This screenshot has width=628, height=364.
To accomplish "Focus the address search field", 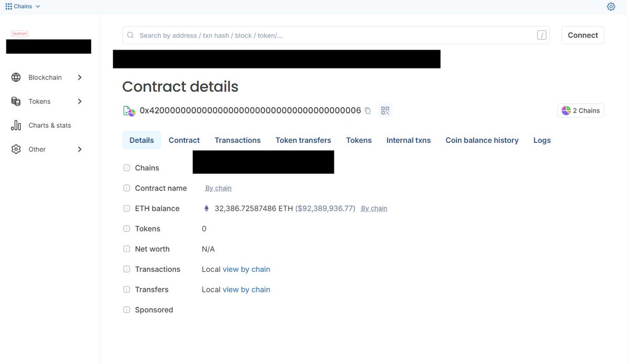I will (336, 35).
